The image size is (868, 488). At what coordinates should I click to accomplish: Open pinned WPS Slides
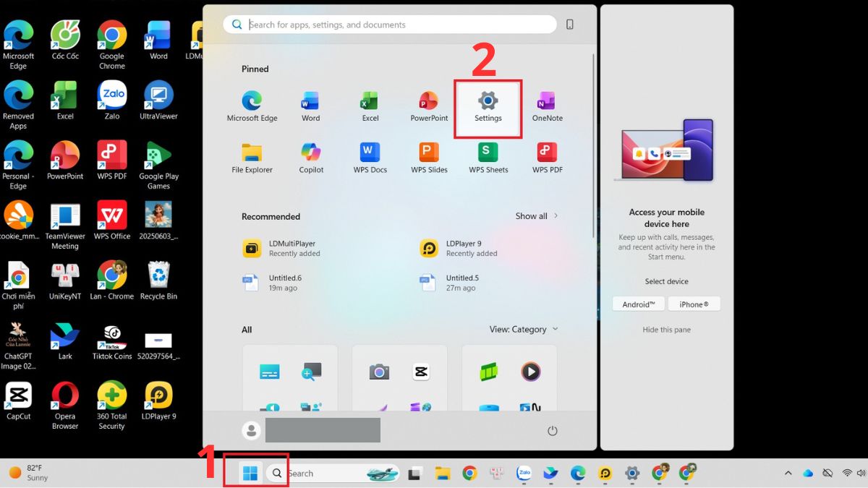429,158
